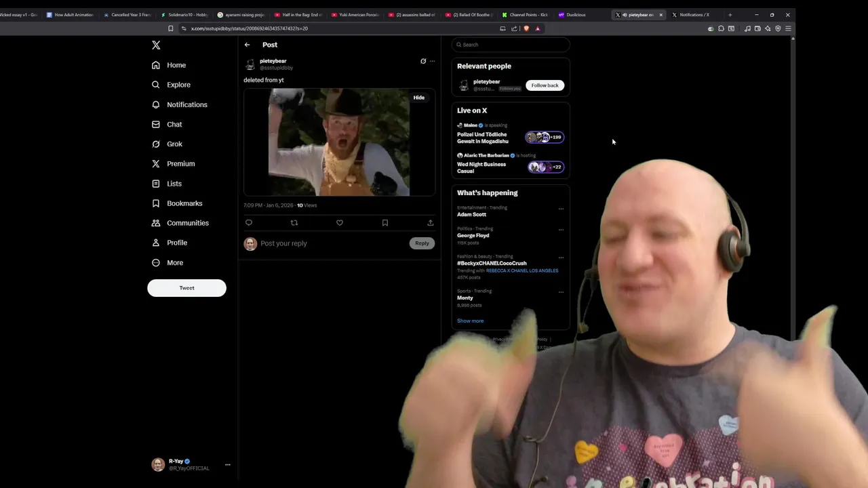Open the three-dot menu on pieteybear's post
868x488 pixels.
pos(432,61)
